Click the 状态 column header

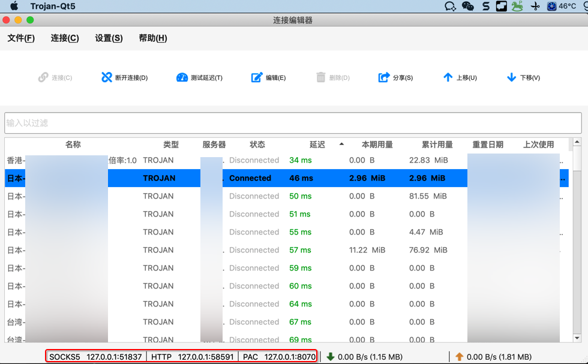pyautogui.click(x=257, y=145)
